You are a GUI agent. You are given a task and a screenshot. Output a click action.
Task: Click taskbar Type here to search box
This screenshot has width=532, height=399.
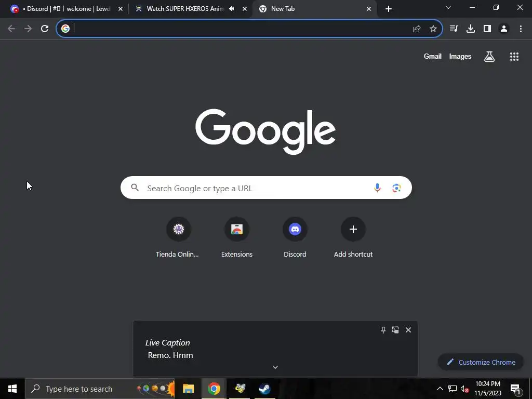point(100,389)
